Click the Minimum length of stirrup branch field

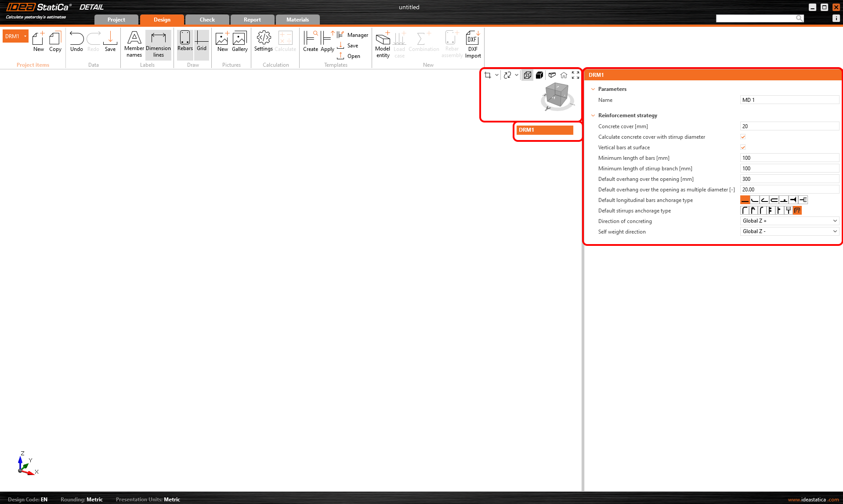click(x=789, y=169)
